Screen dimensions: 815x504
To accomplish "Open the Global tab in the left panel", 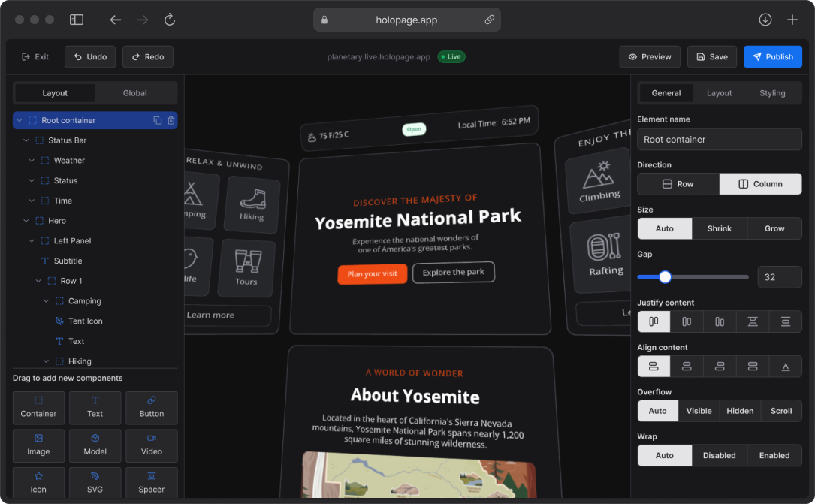I will point(135,92).
